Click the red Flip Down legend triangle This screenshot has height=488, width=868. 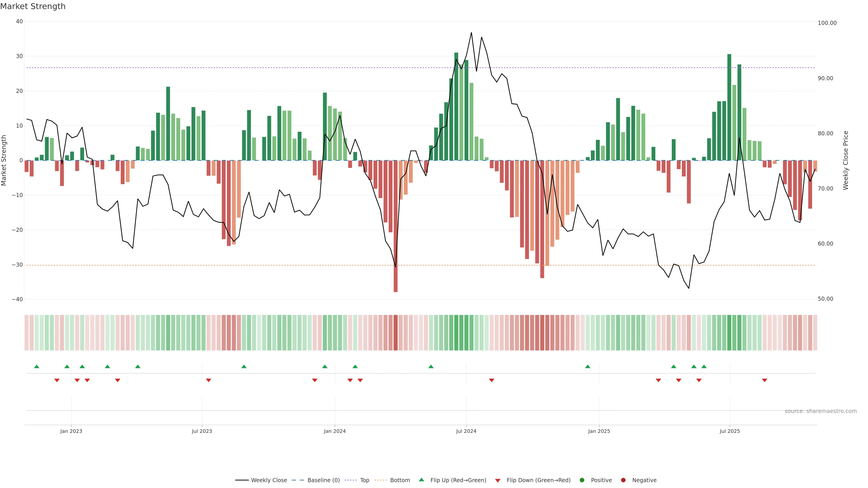498,481
